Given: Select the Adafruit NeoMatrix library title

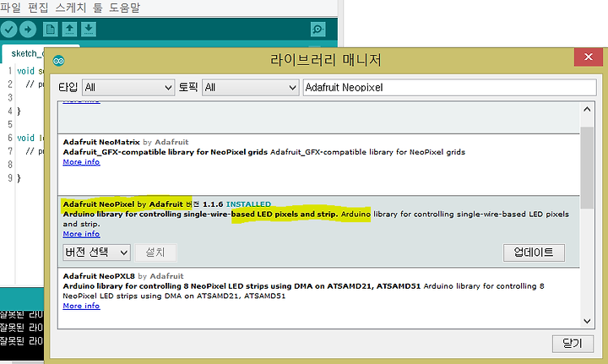Looking at the screenshot, I should coord(101,142).
